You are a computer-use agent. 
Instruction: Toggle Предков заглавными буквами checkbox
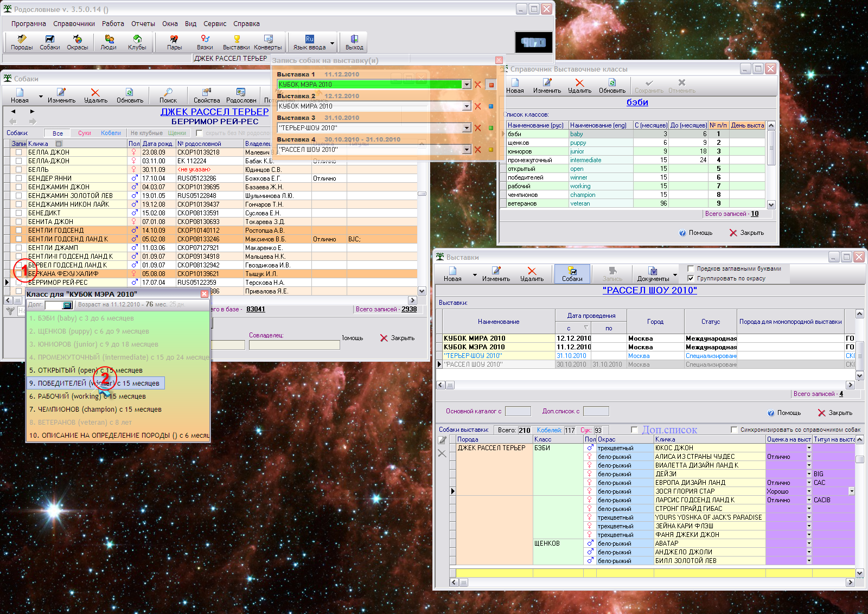coord(691,268)
